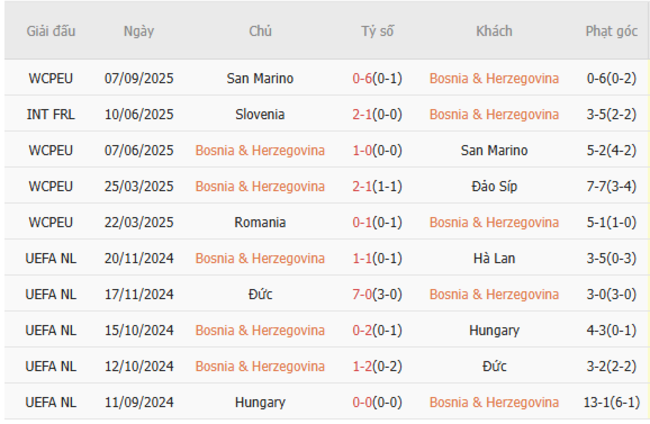Open the 1-2(0-2) score link
Viewport: 650px width, 424px height.
pyautogui.click(x=377, y=366)
